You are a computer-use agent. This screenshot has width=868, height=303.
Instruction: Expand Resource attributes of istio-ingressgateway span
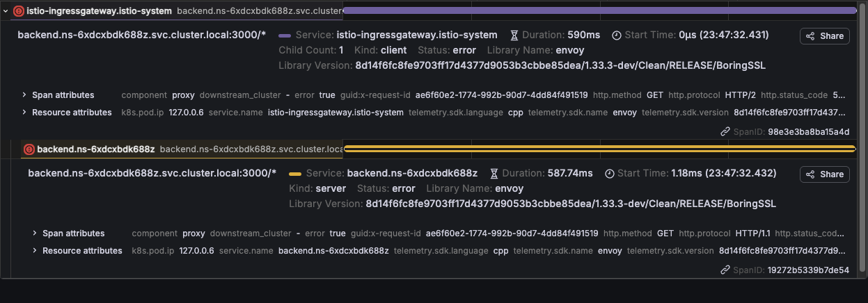click(24, 113)
